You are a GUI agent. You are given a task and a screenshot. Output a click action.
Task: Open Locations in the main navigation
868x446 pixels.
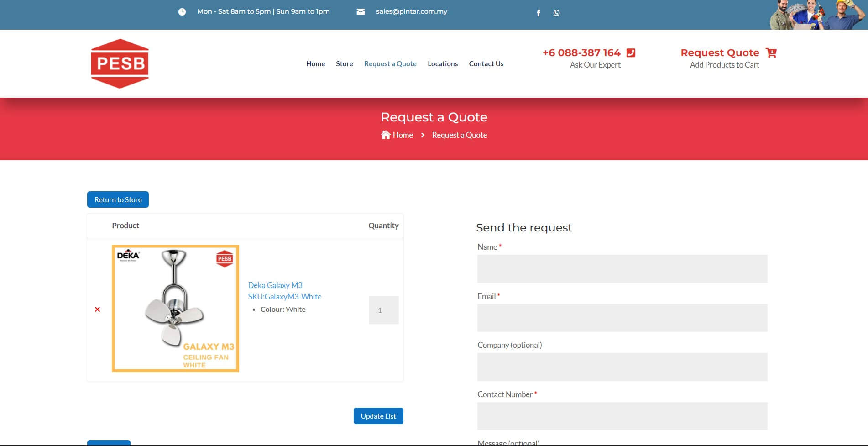click(443, 64)
